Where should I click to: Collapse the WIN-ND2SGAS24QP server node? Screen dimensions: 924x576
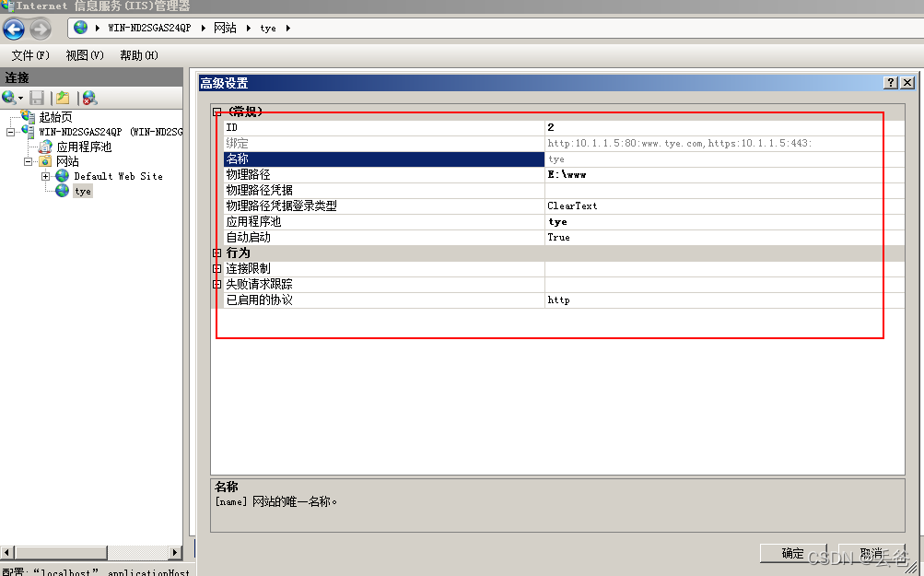[x=11, y=132]
